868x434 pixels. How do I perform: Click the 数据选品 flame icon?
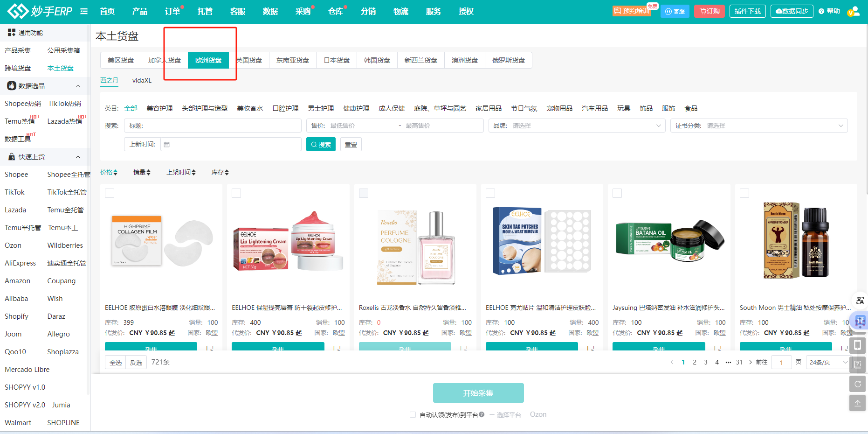(x=12, y=86)
